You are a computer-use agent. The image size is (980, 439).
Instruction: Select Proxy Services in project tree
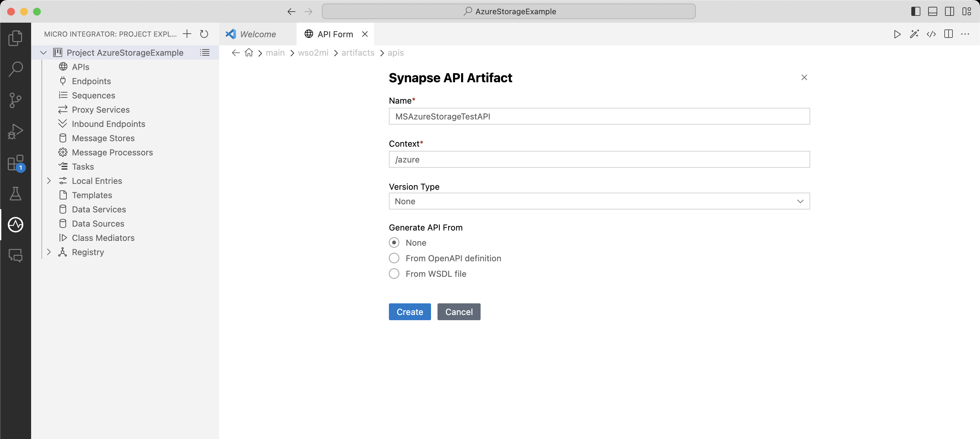point(125,109)
